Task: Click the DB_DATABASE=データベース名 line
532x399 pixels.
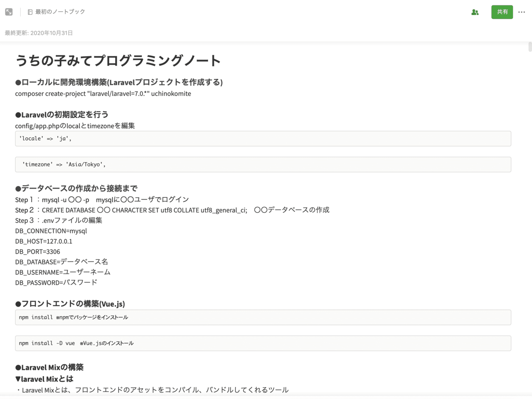Action: point(62,262)
